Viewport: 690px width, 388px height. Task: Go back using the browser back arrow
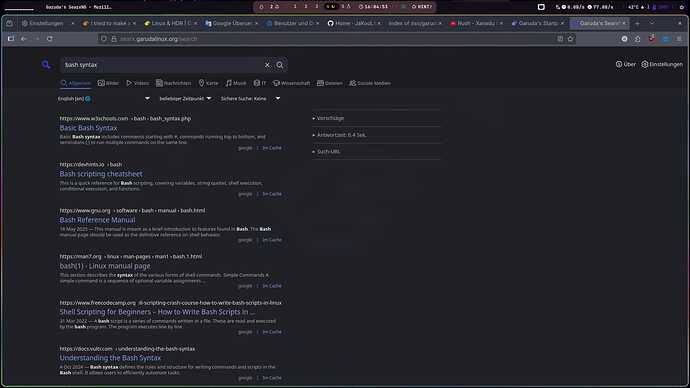[x=24, y=39]
